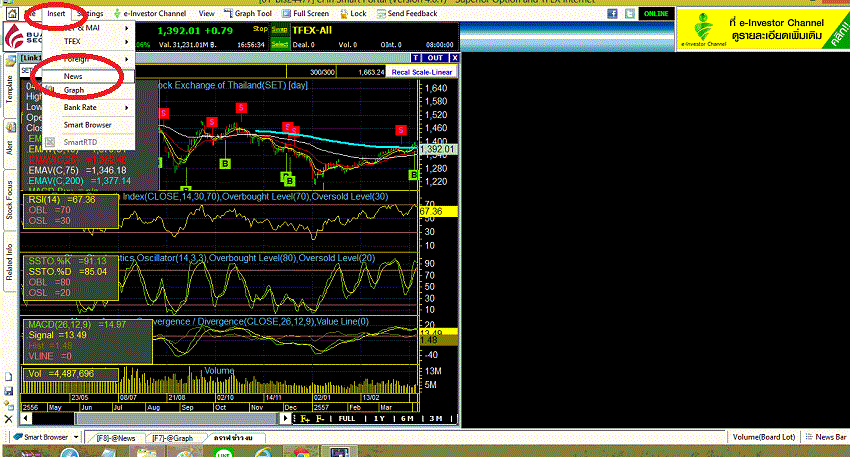Toggle Recal Scale-Linear option

click(x=422, y=72)
